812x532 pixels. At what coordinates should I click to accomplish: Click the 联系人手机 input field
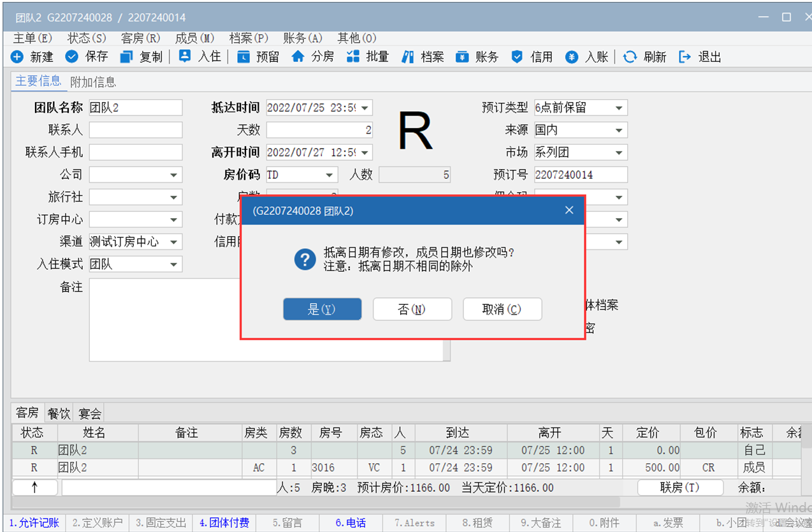pyautogui.click(x=136, y=152)
